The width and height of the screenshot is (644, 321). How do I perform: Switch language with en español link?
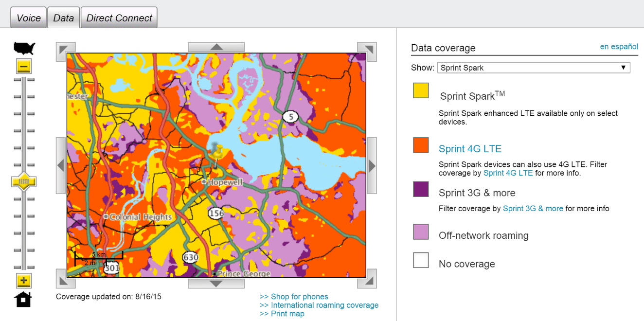coord(619,47)
